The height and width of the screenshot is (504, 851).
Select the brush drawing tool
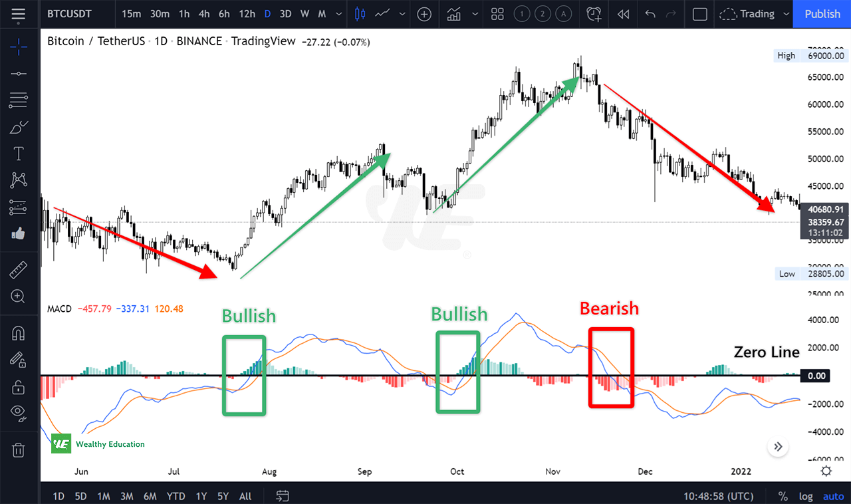click(x=19, y=127)
